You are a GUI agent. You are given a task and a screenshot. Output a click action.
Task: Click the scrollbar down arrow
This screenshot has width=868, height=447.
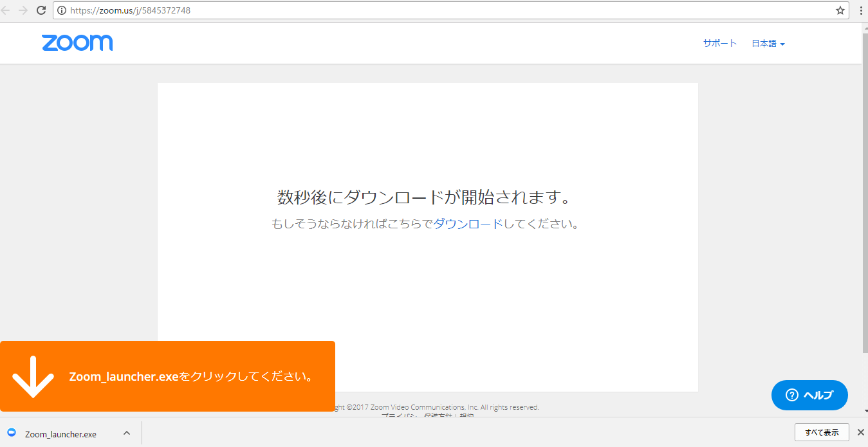(865, 411)
